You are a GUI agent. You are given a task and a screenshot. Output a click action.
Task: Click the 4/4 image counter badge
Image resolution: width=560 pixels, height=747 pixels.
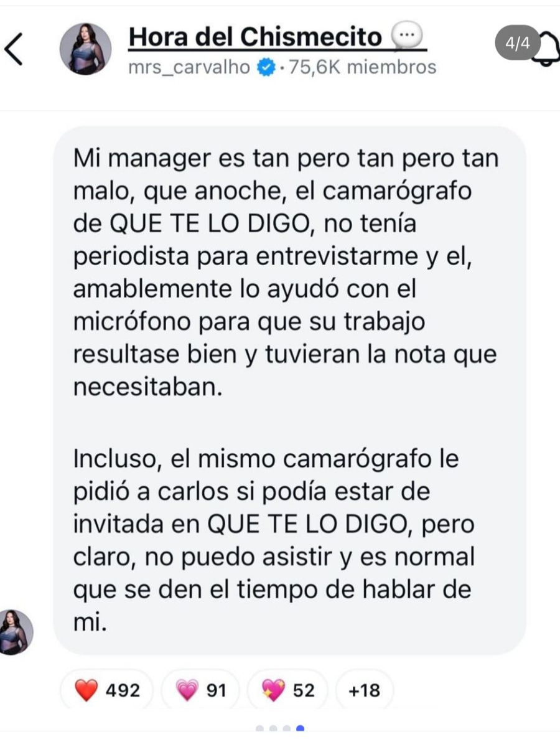click(517, 42)
